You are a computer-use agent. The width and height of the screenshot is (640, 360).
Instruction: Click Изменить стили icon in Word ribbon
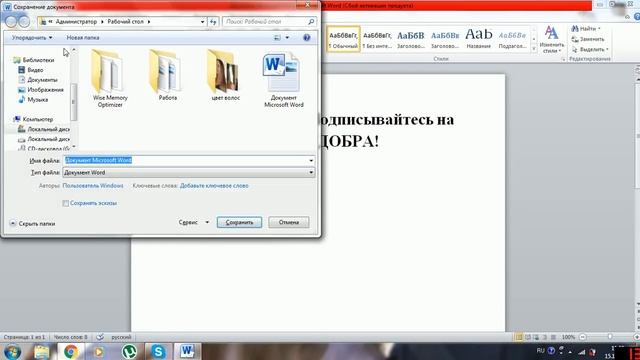click(551, 39)
